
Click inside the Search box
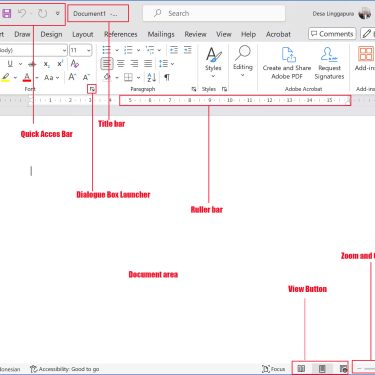tap(214, 14)
